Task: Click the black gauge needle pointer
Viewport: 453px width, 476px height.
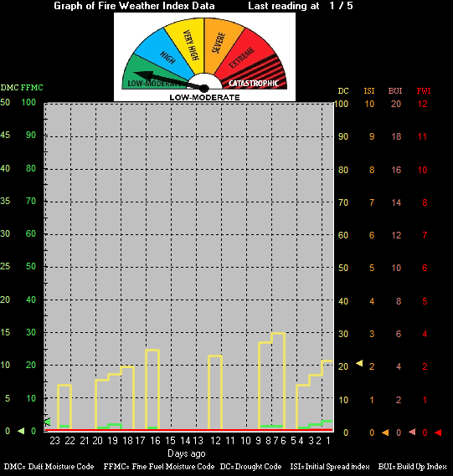Action: (x=168, y=80)
